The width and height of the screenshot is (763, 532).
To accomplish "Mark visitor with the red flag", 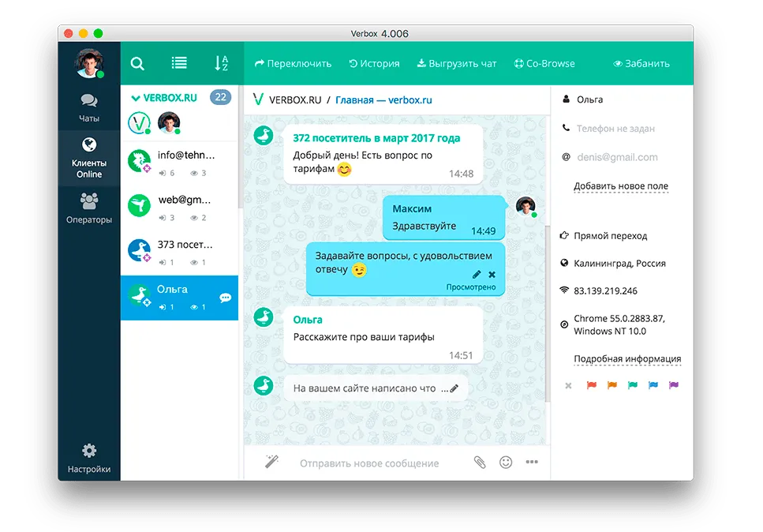I will (x=591, y=385).
